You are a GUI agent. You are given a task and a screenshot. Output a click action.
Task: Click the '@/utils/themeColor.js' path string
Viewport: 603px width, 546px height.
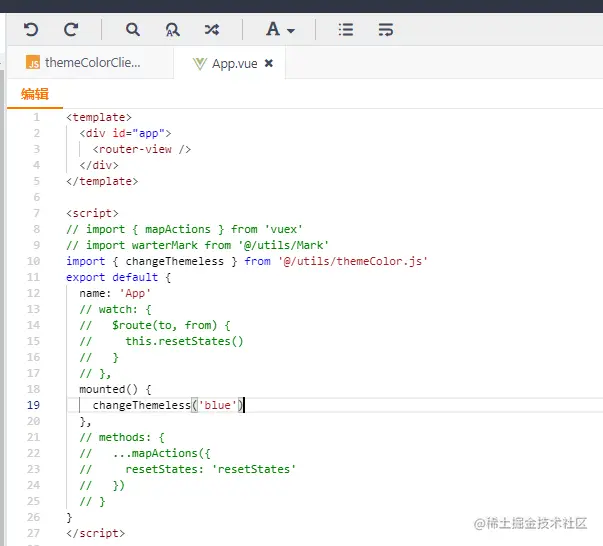(353, 261)
